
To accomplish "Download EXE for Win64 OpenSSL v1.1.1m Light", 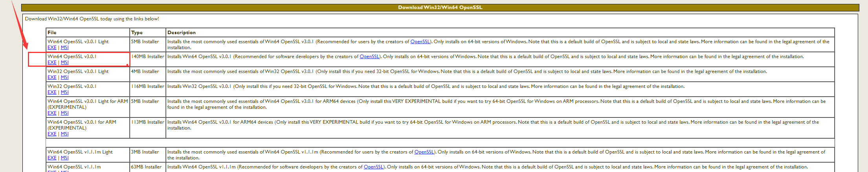I will [52, 158].
